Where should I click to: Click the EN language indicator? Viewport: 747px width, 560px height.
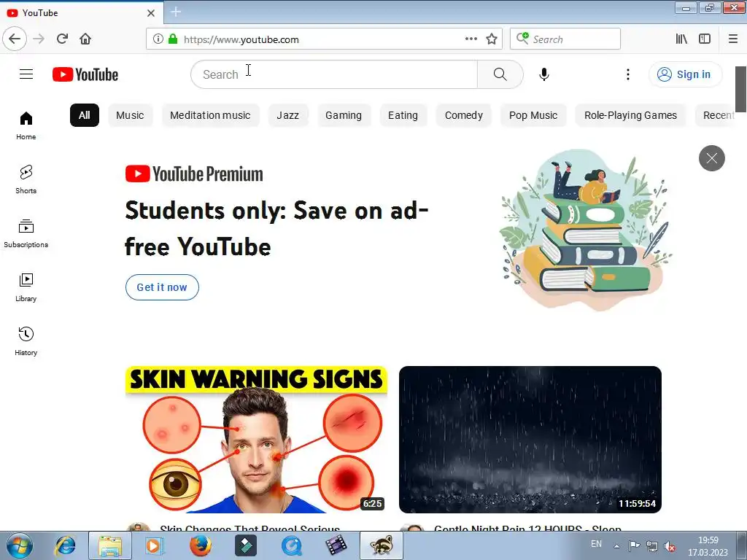click(x=596, y=544)
